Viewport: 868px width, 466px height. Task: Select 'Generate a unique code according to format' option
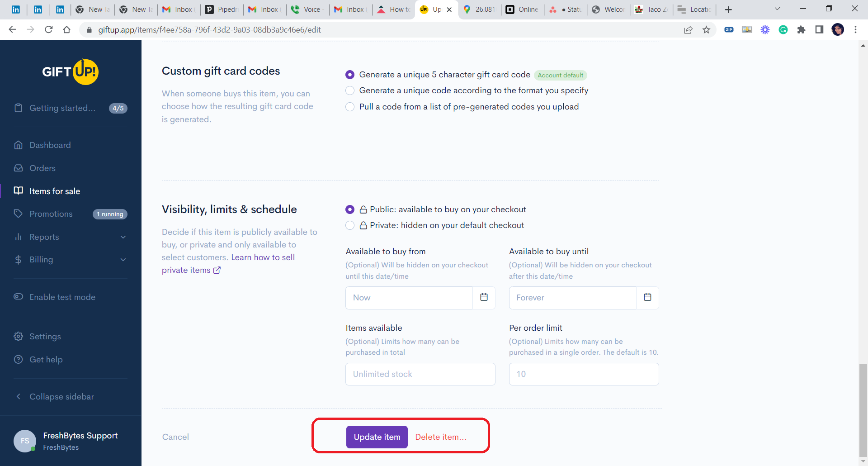pos(350,90)
